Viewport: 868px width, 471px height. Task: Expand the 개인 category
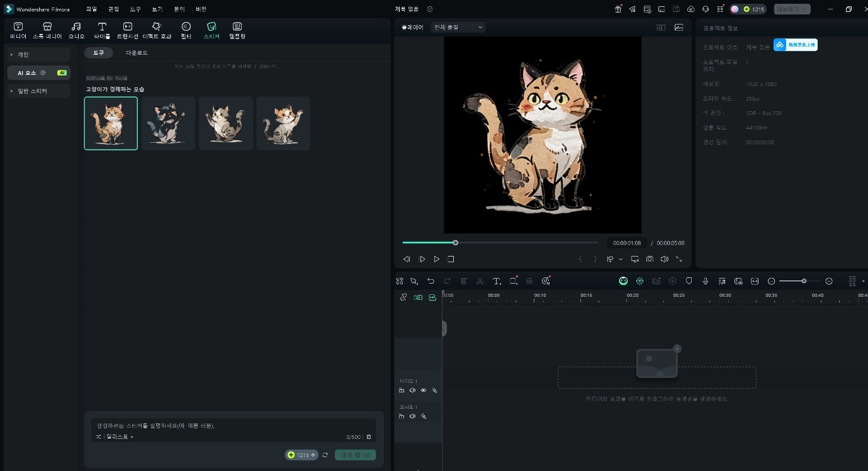(x=38, y=55)
